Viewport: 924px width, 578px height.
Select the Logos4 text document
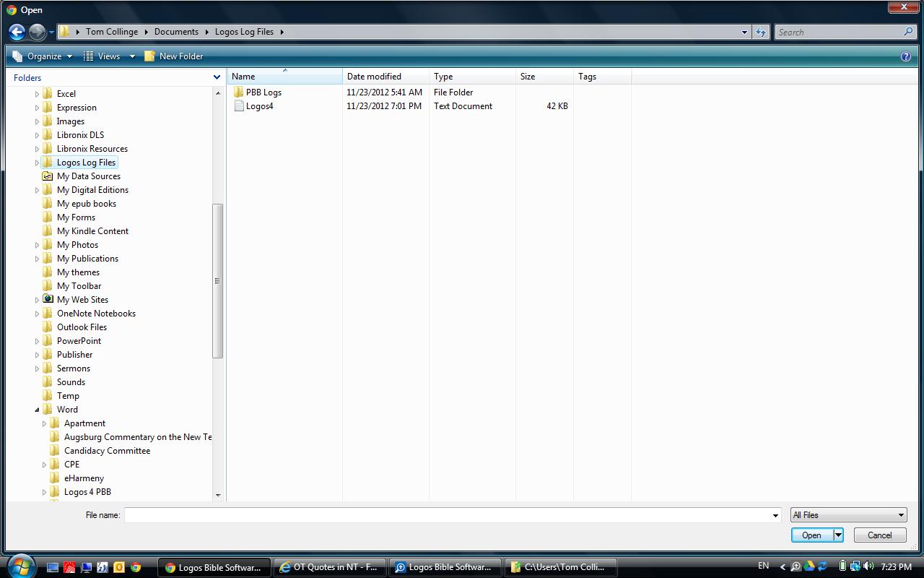(x=259, y=106)
